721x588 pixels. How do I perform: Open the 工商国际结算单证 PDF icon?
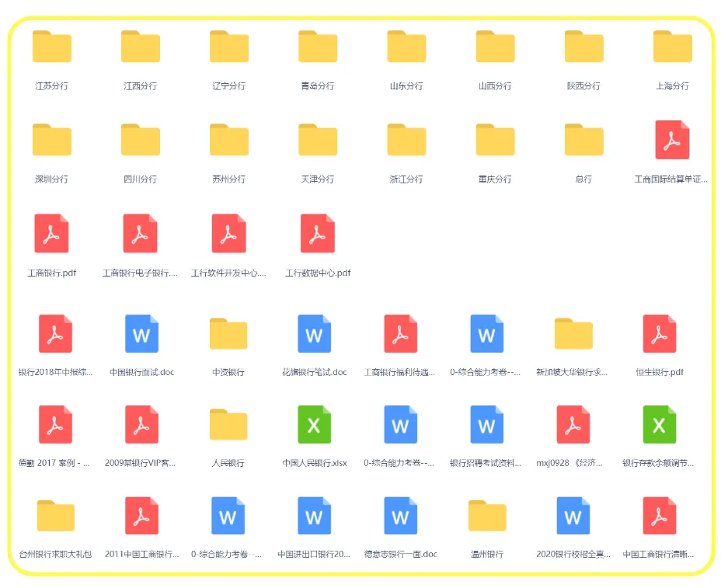[x=672, y=140]
